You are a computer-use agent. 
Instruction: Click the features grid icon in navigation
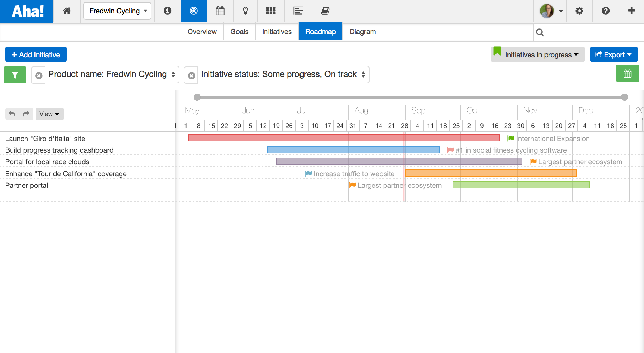(x=271, y=11)
